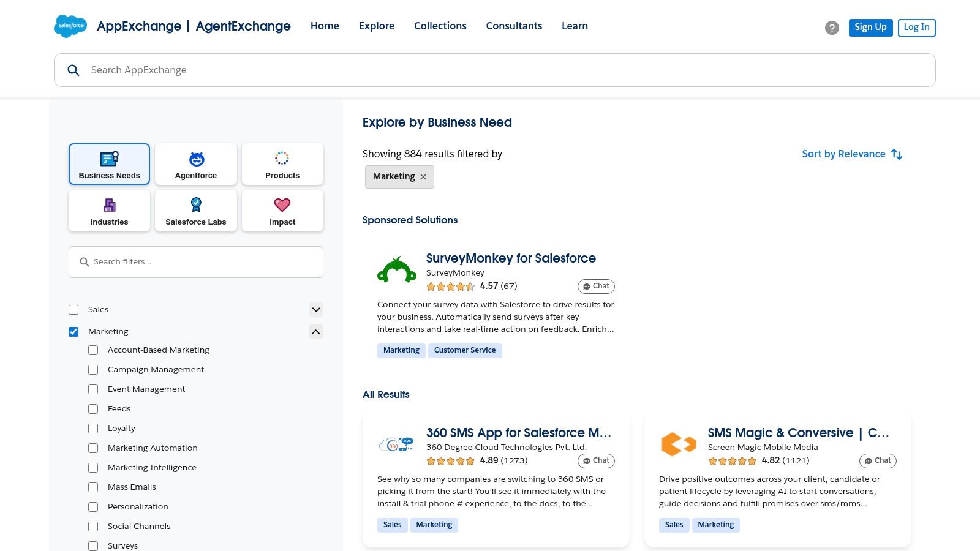Enable the Sales filter checkbox
Screen dimensions: 980x551
click(73, 309)
